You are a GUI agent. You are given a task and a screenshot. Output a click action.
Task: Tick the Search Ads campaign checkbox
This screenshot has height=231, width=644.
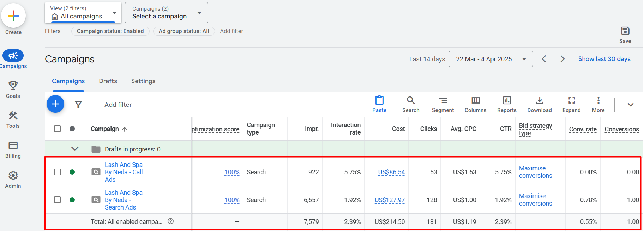(x=57, y=200)
